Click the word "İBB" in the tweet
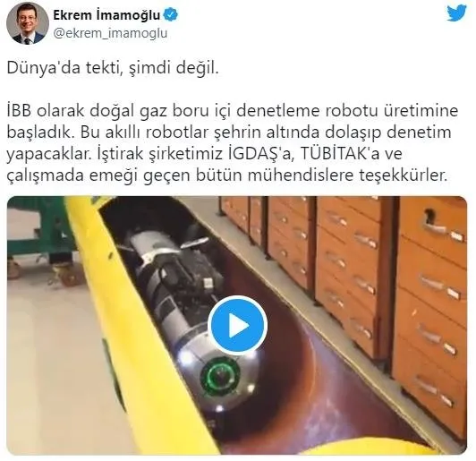 tap(19, 111)
